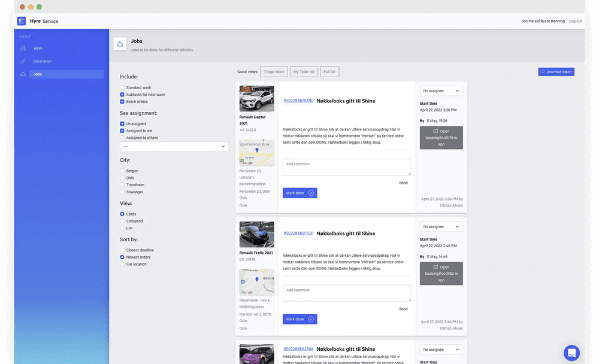
Task: Open No assignee dropdown on Renault Trafic job
Action: click(x=441, y=227)
